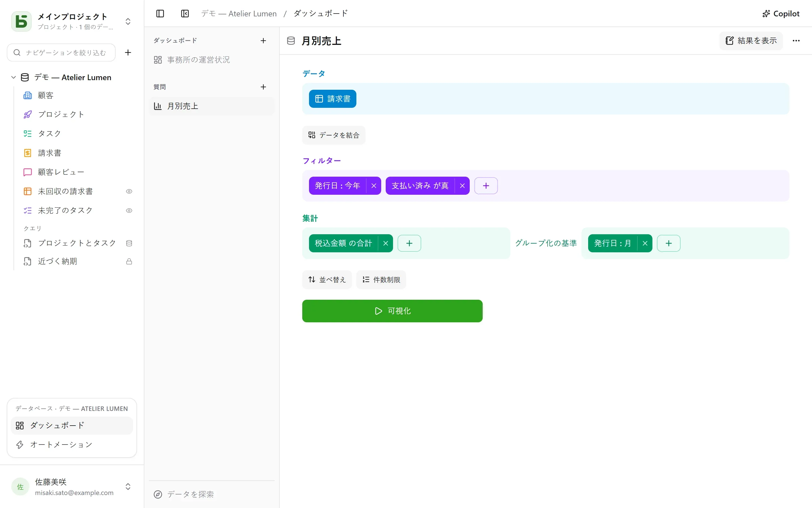Add another grouping column with plus button

[669, 243]
